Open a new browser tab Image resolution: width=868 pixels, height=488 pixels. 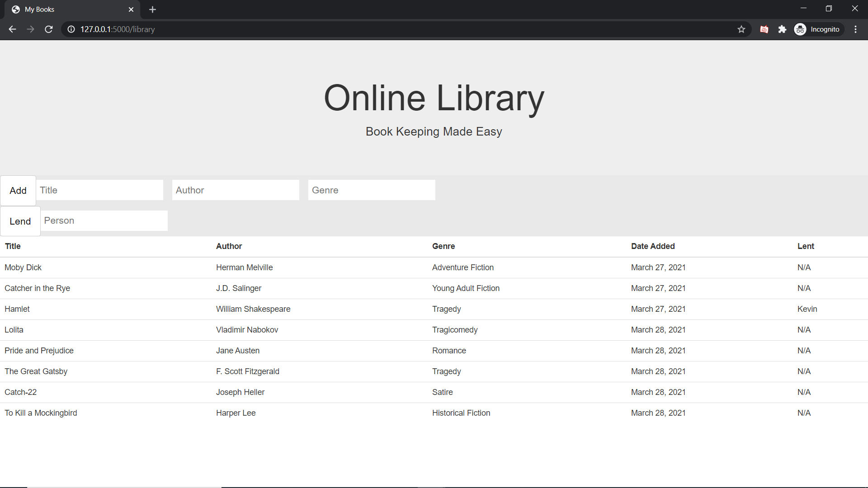[x=152, y=9]
